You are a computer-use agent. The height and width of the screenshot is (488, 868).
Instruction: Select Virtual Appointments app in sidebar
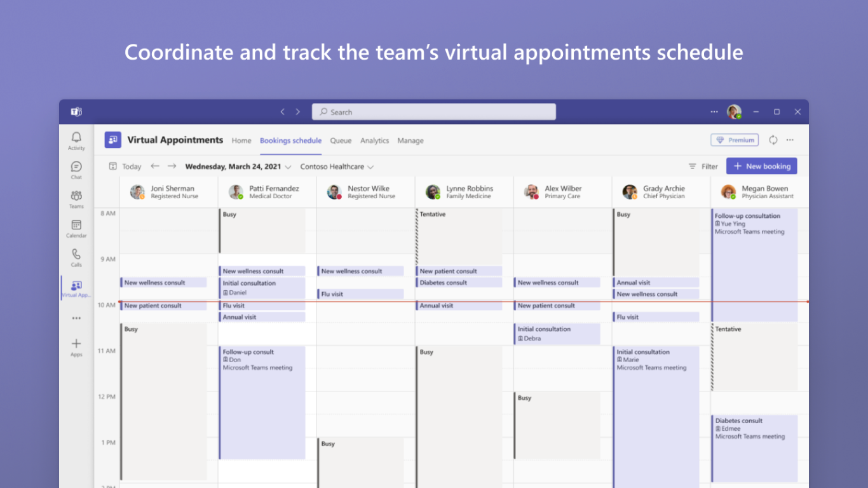[x=76, y=289]
